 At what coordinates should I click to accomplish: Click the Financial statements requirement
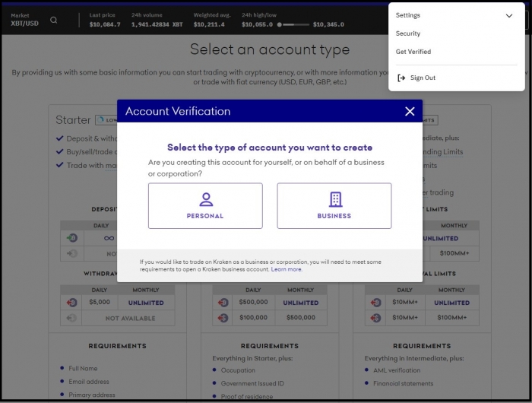tap(403, 384)
